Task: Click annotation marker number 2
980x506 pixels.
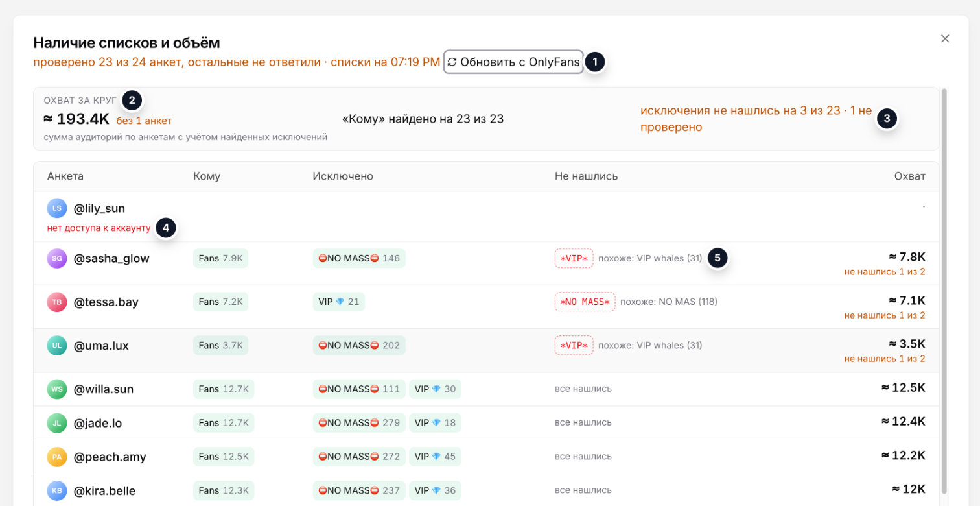Action: (132, 100)
